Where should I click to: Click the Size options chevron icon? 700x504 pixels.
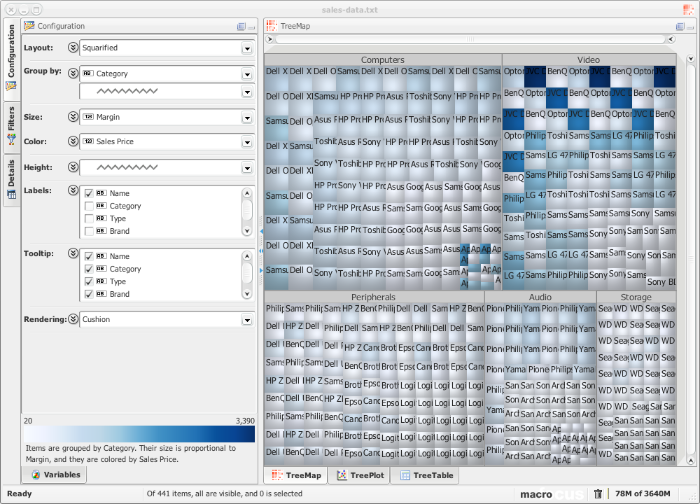(x=72, y=117)
